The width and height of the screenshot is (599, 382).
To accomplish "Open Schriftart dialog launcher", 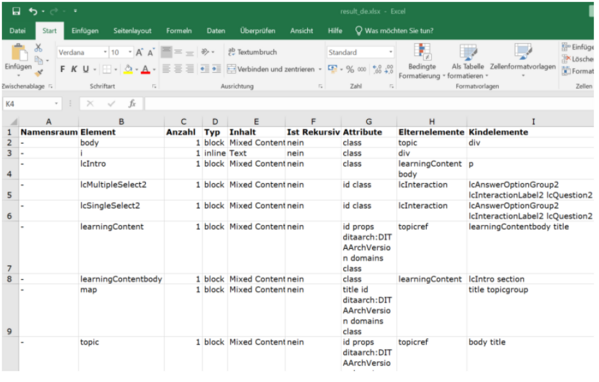I will (154, 86).
